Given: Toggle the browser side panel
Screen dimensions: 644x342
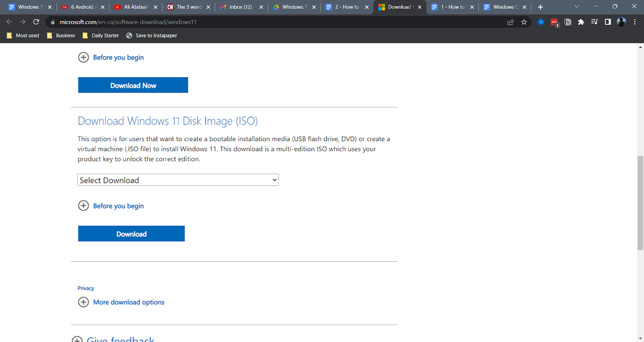Looking at the screenshot, I should coord(608,22).
